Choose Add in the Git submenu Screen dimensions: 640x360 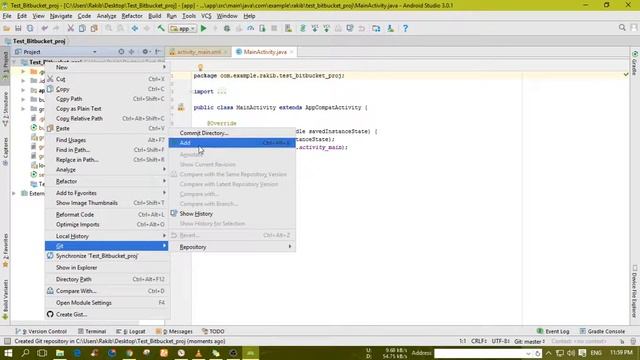232,143
